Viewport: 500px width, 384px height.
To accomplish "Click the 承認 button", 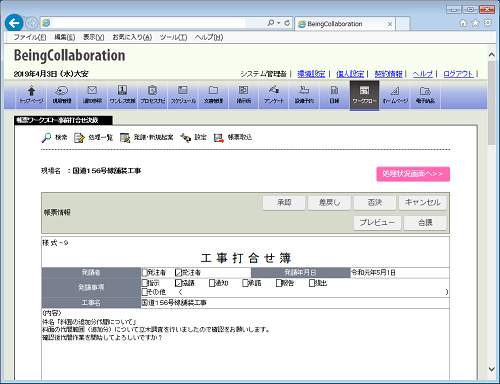I will [284, 203].
